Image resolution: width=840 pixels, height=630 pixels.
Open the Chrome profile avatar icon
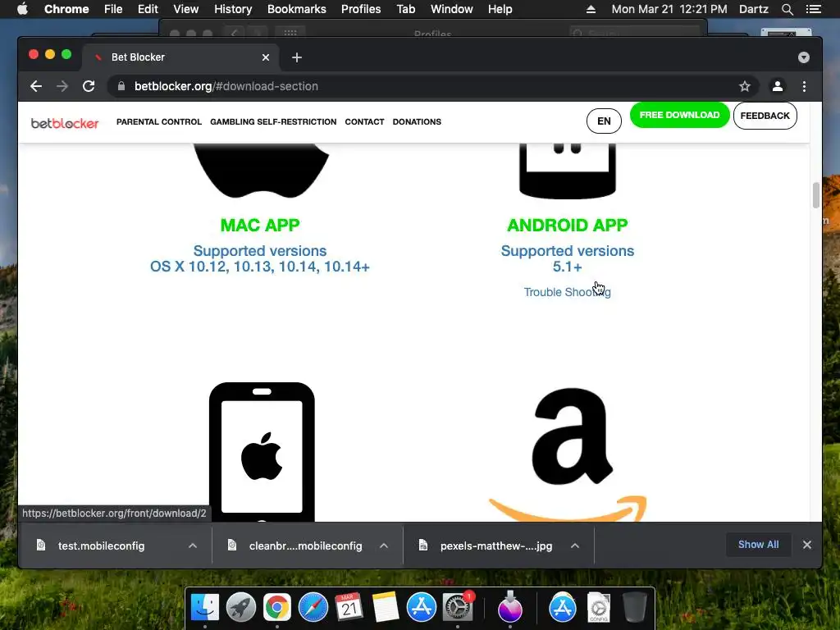pyautogui.click(x=778, y=86)
